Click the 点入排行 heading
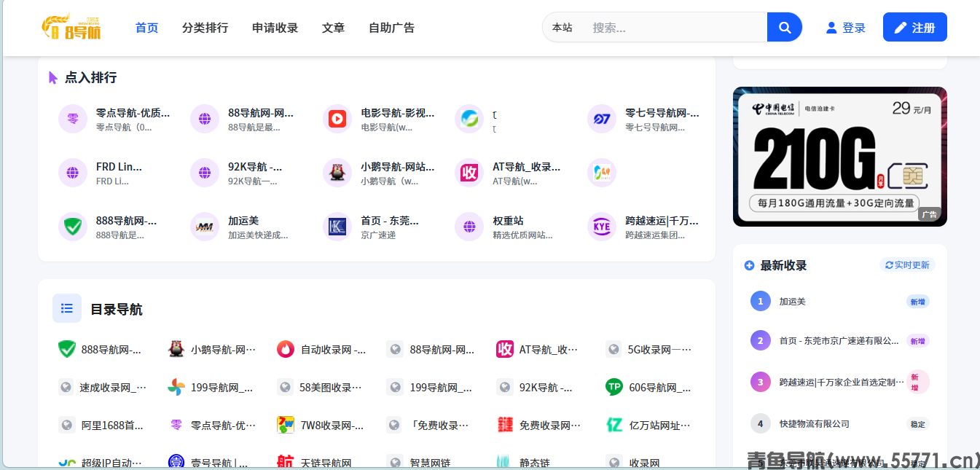This screenshot has width=980, height=470. (x=90, y=77)
